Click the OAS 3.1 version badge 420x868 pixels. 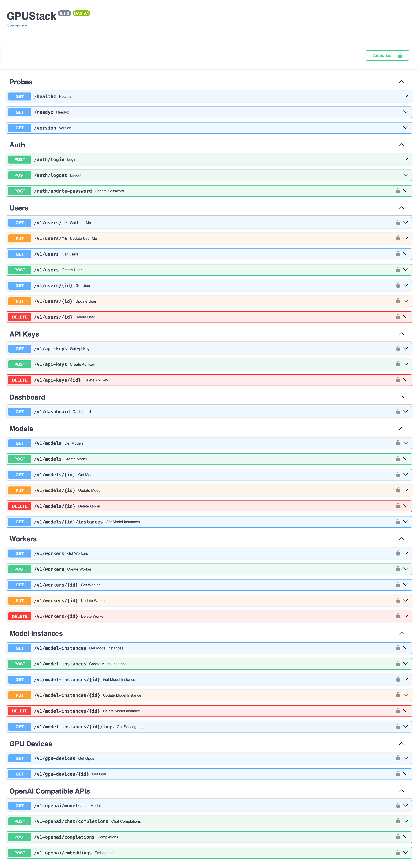click(81, 13)
